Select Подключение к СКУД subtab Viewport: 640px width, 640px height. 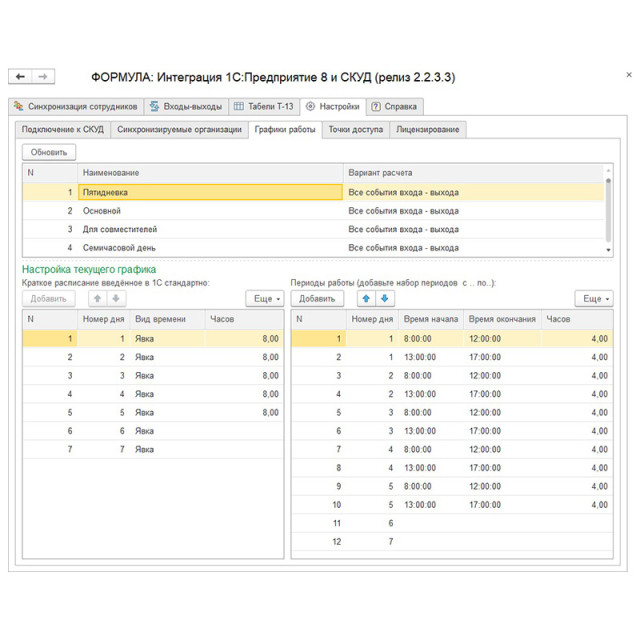tap(63, 129)
